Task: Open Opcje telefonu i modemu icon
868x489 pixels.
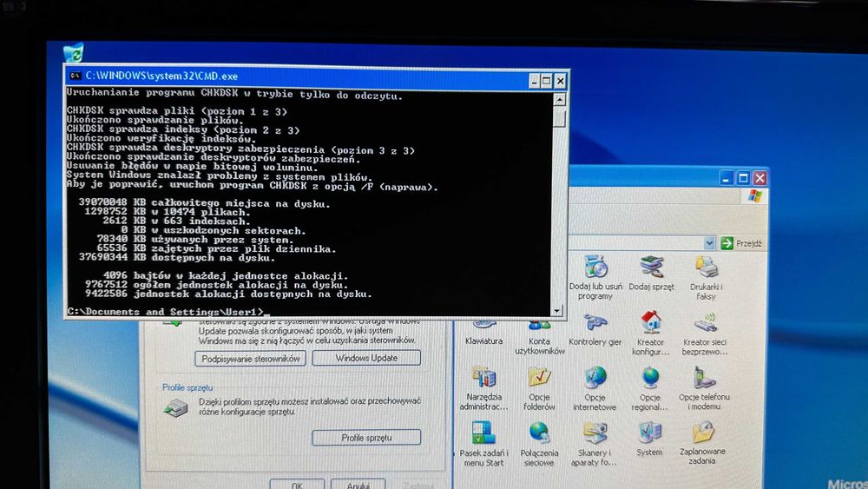Action: [x=704, y=388]
